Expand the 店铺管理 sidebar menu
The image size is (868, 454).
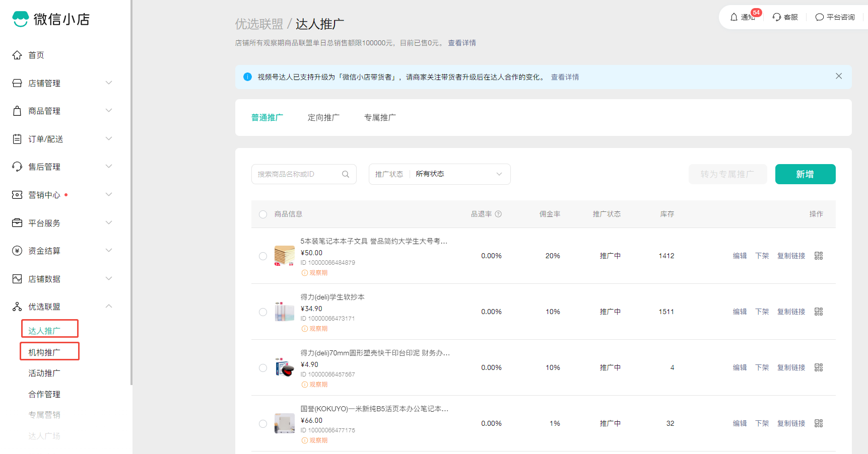tap(108, 83)
